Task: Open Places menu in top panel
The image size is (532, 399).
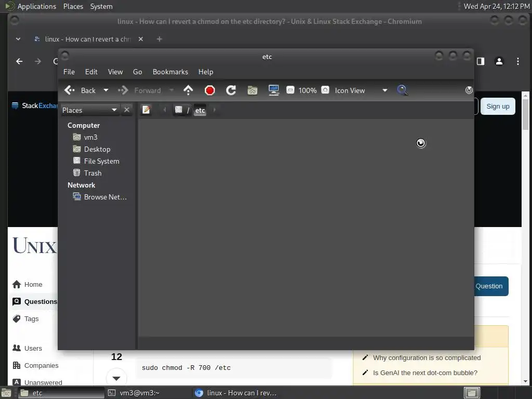Action: pyautogui.click(x=73, y=6)
